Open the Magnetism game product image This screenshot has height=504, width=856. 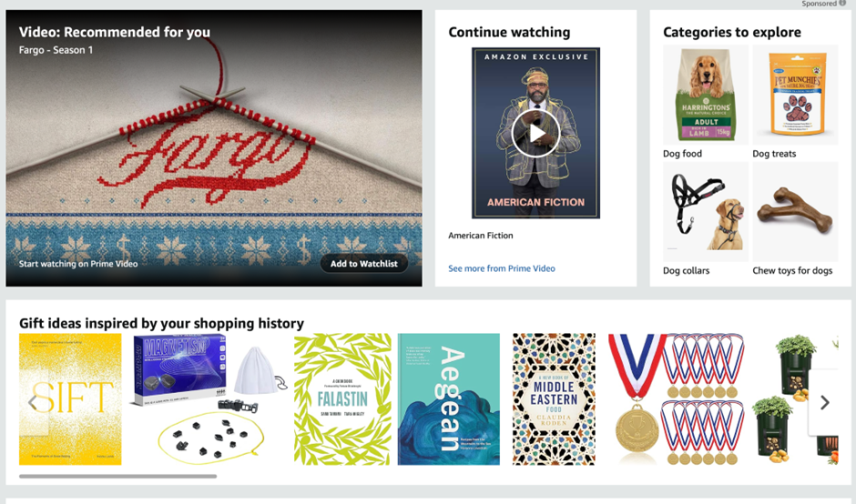point(208,399)
